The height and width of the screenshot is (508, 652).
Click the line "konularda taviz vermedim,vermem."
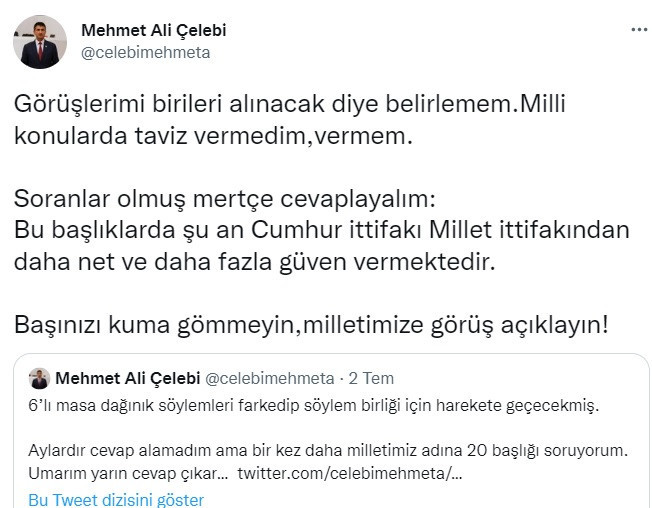[212, 137]
